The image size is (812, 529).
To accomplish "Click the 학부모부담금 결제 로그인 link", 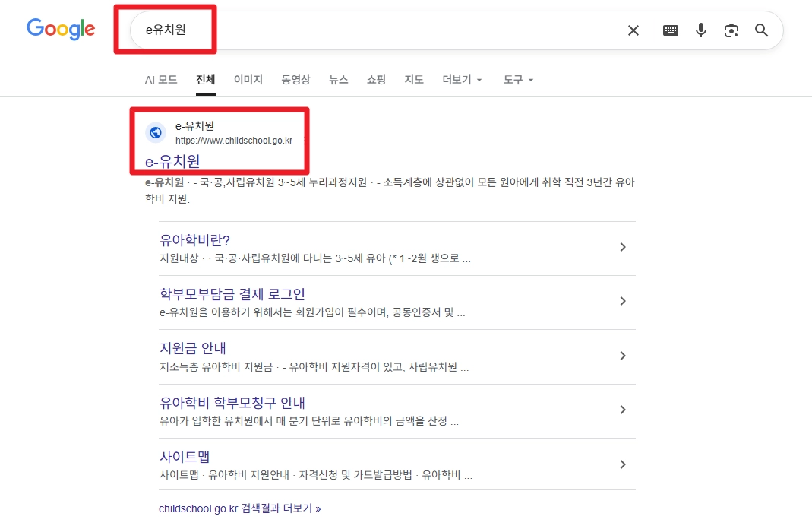I will pos(233,294).
